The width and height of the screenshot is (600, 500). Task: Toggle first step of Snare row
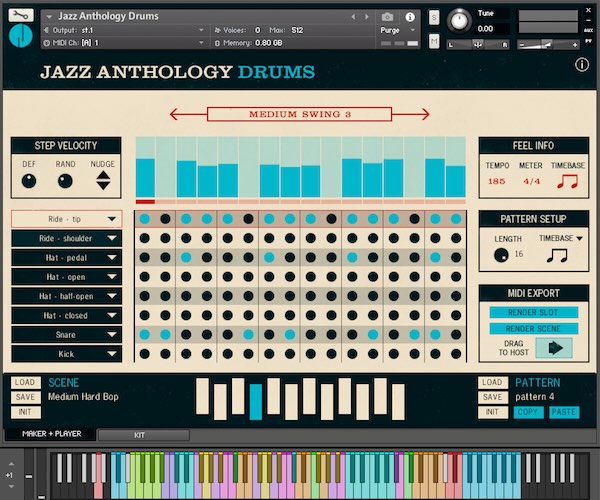pyautogui.click(x=145, y=335)
